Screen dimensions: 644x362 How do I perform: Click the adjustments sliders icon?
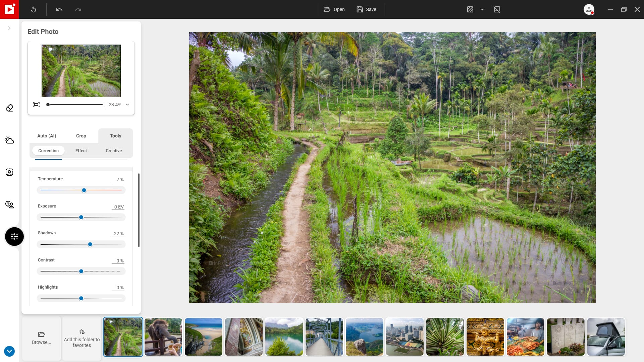14,236
